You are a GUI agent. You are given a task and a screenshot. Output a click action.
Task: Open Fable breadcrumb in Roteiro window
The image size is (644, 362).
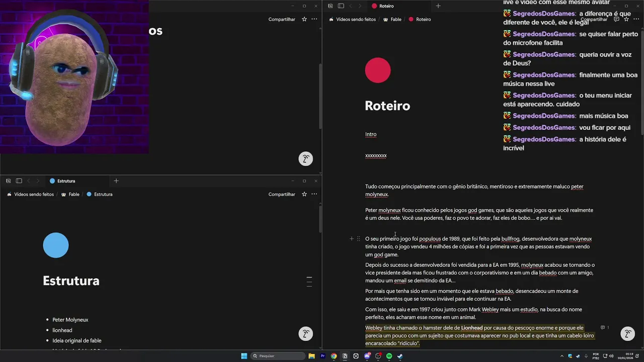(x=392, y=19)
